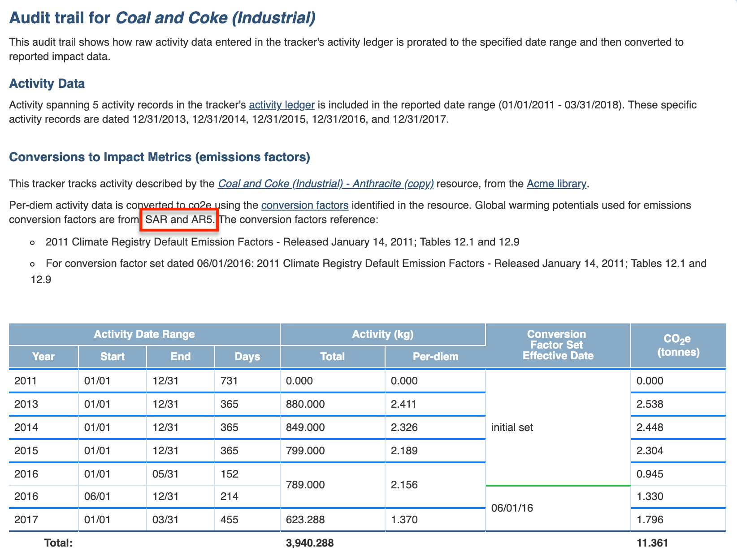This screenshot has width=737, height=560.
Task: Click the CO2e (tonnes) column header
Action: click(678, 345)
